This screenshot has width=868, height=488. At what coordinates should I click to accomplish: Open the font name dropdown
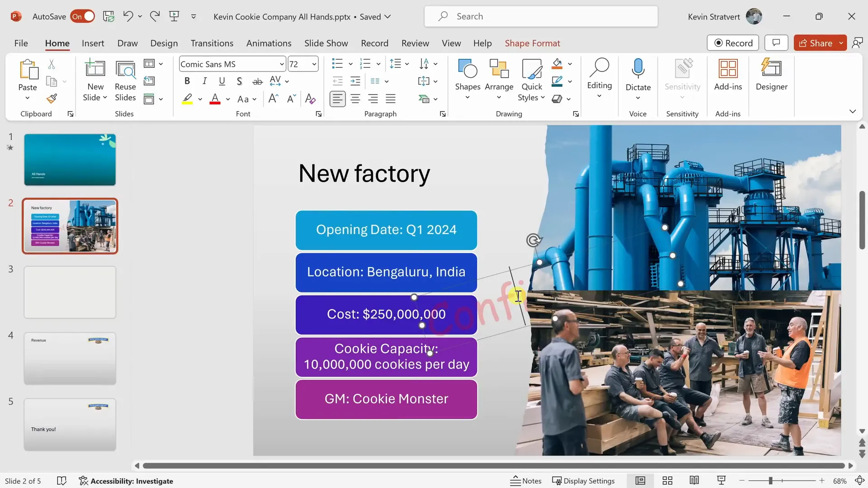(x=282, y=64)
